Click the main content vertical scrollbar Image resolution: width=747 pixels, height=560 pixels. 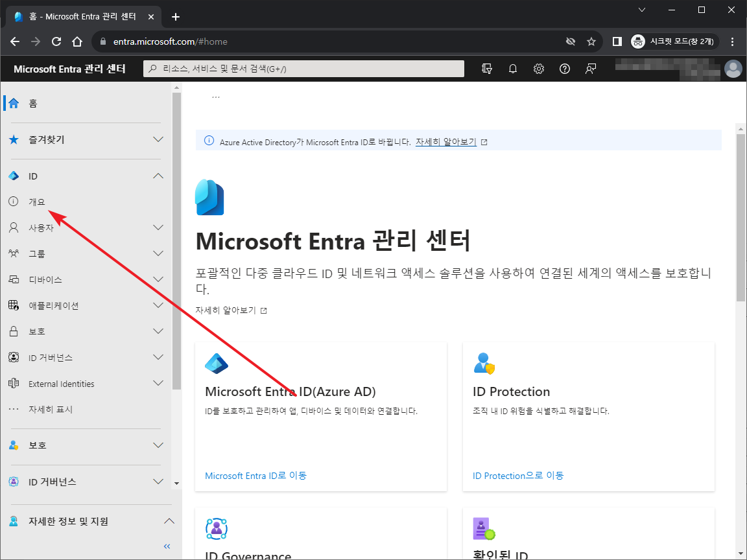coord(741,216)
